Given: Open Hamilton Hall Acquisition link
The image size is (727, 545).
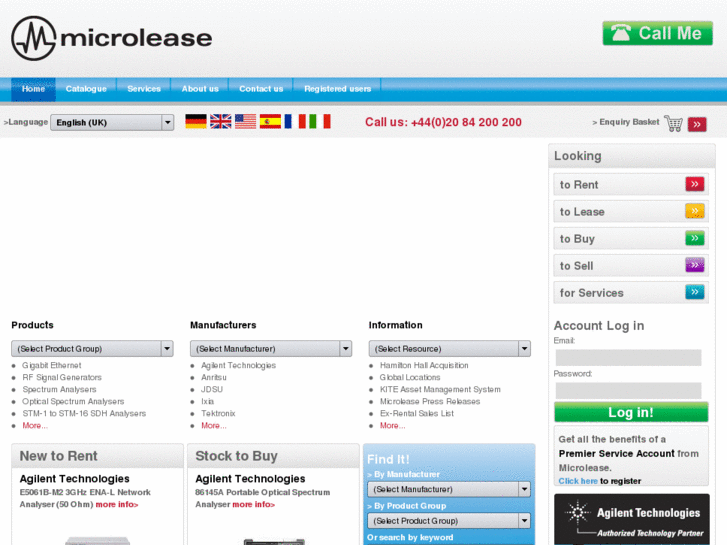Looking at the screenshot, I should 424,365.
